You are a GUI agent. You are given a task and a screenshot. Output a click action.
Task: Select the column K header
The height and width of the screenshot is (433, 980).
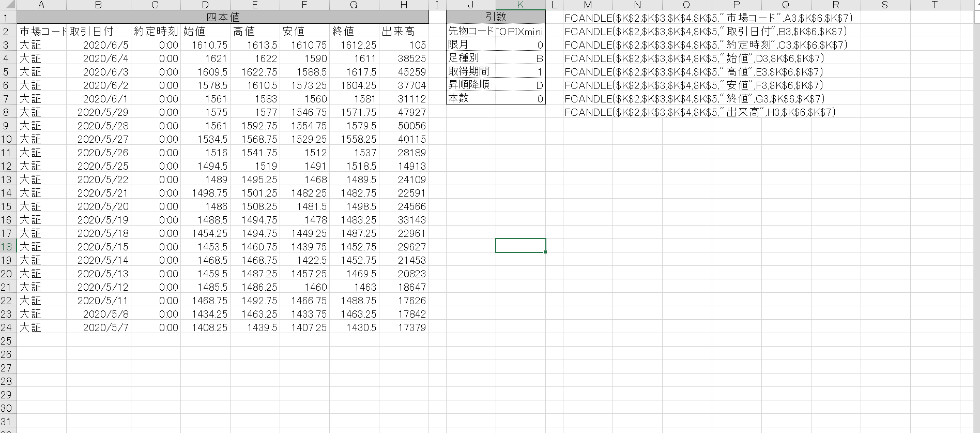(x=520, y=5)
